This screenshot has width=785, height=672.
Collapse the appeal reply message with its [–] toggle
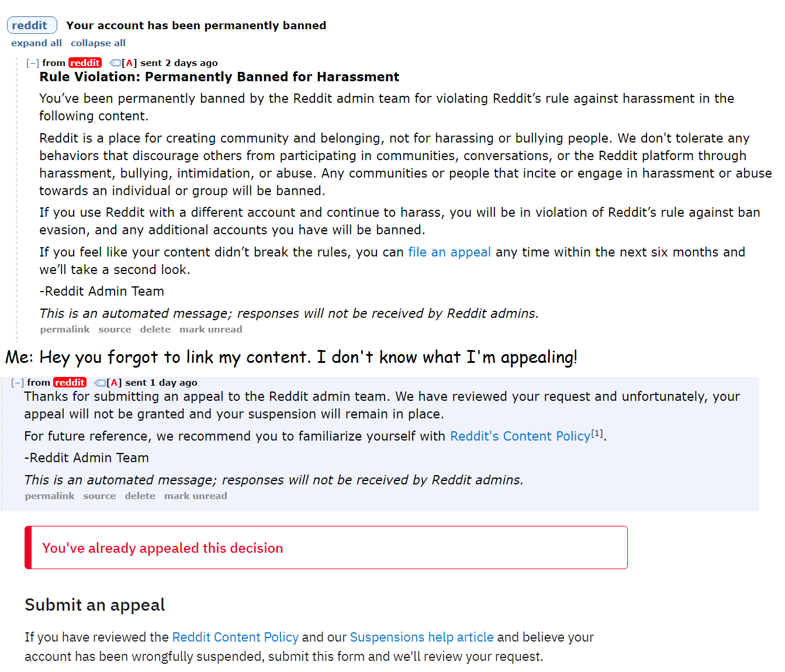pos(18,383)
